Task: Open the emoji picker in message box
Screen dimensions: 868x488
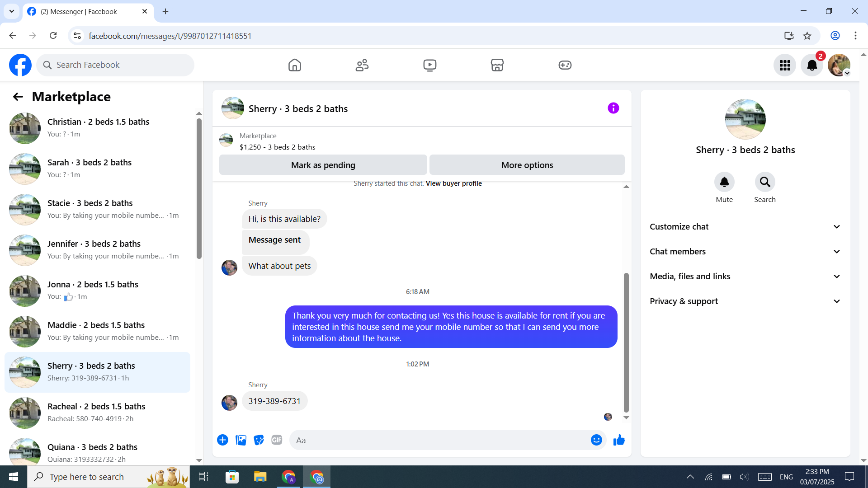Action: click(596, 440)
